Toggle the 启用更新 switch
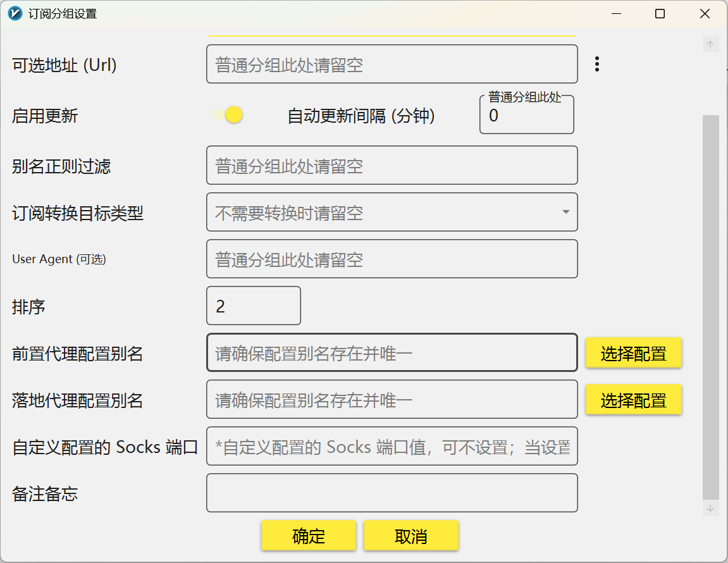The height and width of the screenshot is (563, 728). click(x=228, y=114)
